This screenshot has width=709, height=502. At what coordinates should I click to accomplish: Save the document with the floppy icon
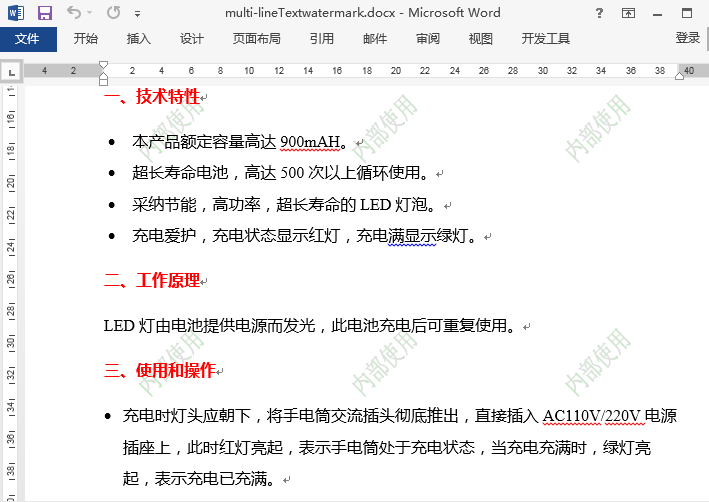[x=45, y=13]
